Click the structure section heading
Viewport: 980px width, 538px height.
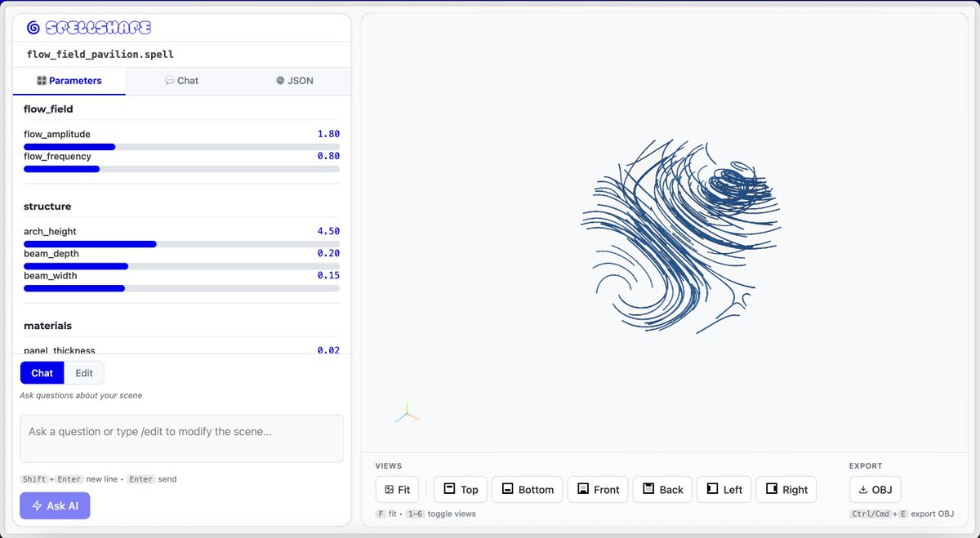click(47, 207)
